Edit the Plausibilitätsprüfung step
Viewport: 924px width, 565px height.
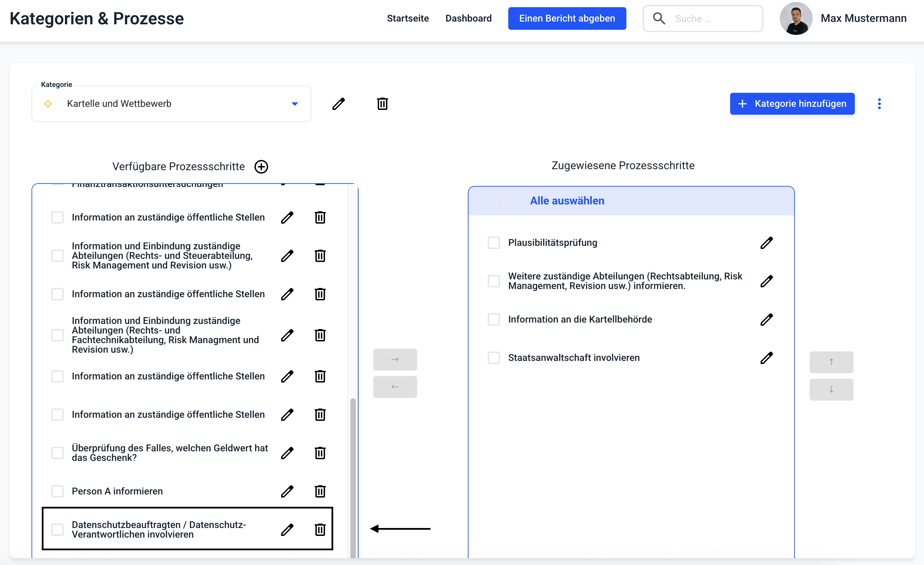pos(766,243)
